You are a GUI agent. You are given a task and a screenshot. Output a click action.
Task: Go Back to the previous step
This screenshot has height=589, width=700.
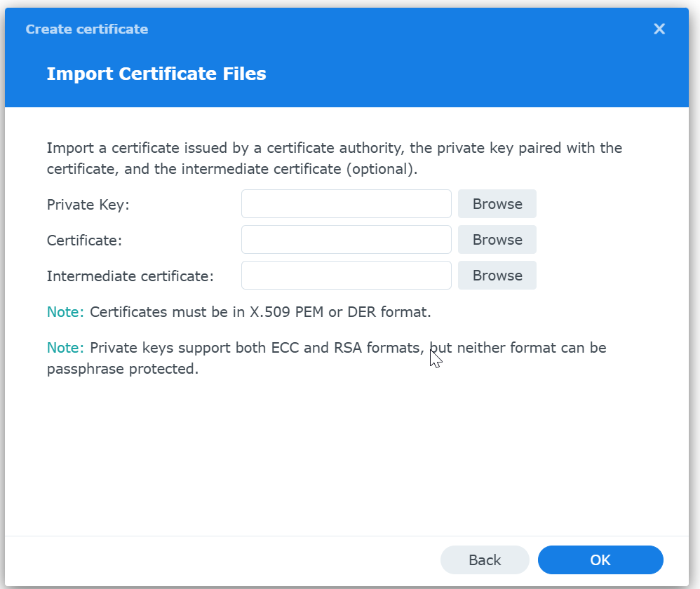485,560
